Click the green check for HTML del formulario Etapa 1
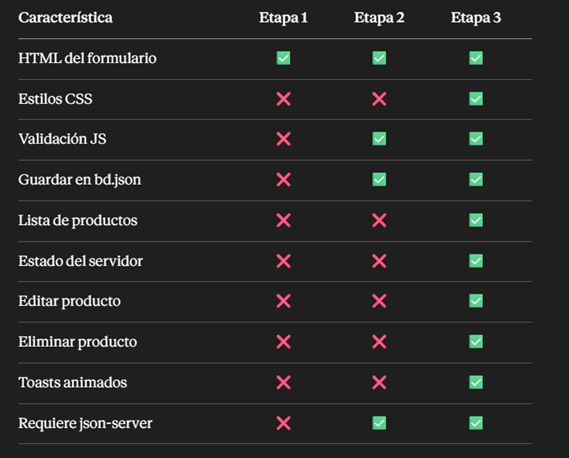The image size is (569, 458). pyautogui.click(x=283, y=58)
